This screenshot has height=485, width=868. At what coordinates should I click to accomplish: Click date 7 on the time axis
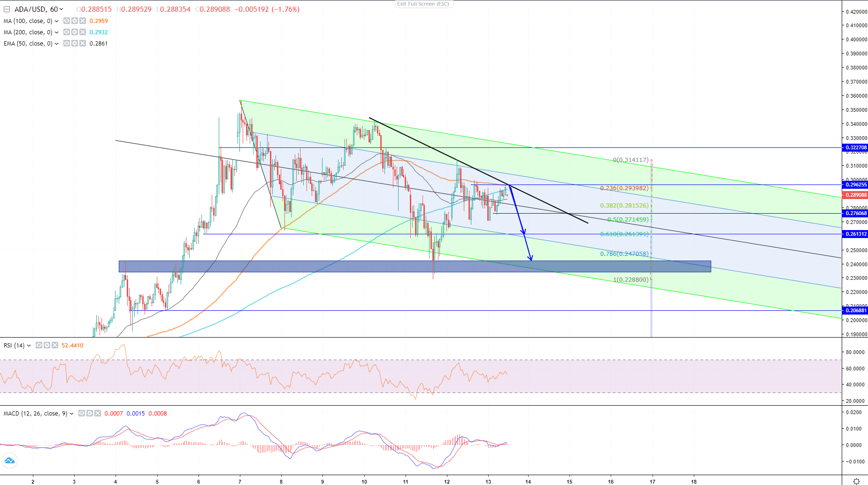point(240,482)
